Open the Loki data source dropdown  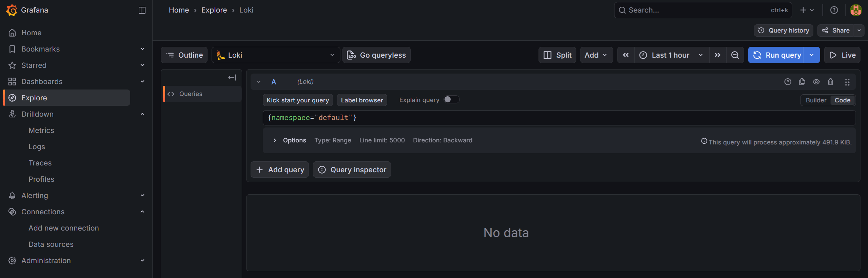(x=276, y=55)
